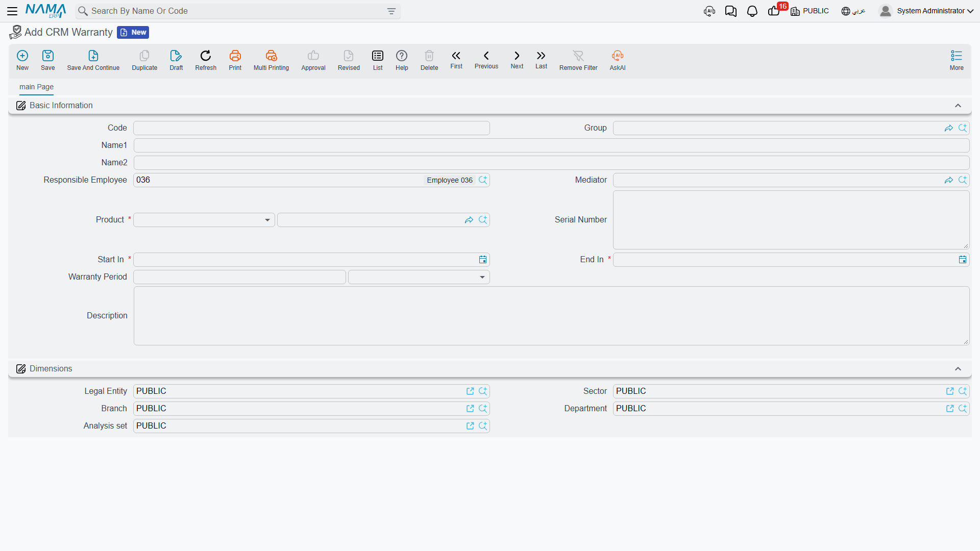Search Department lookup
The width and height of the screenshot is (980, 551).
pos(963,409)
